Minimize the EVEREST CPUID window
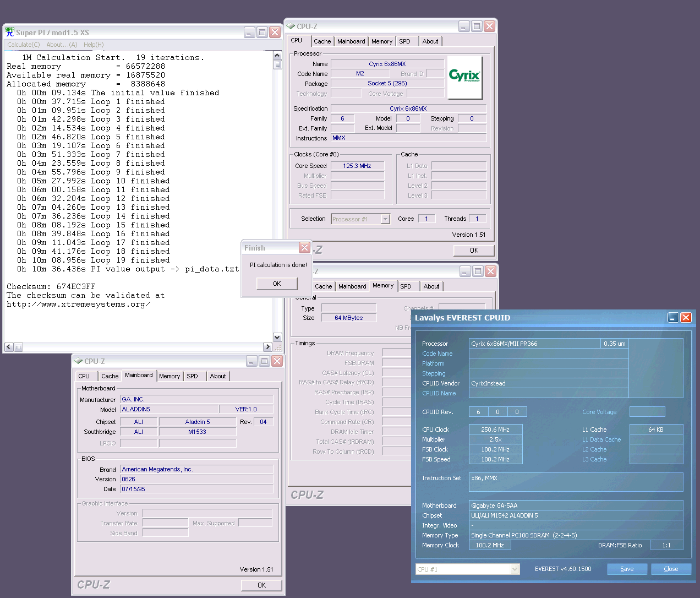 (673, 317)
